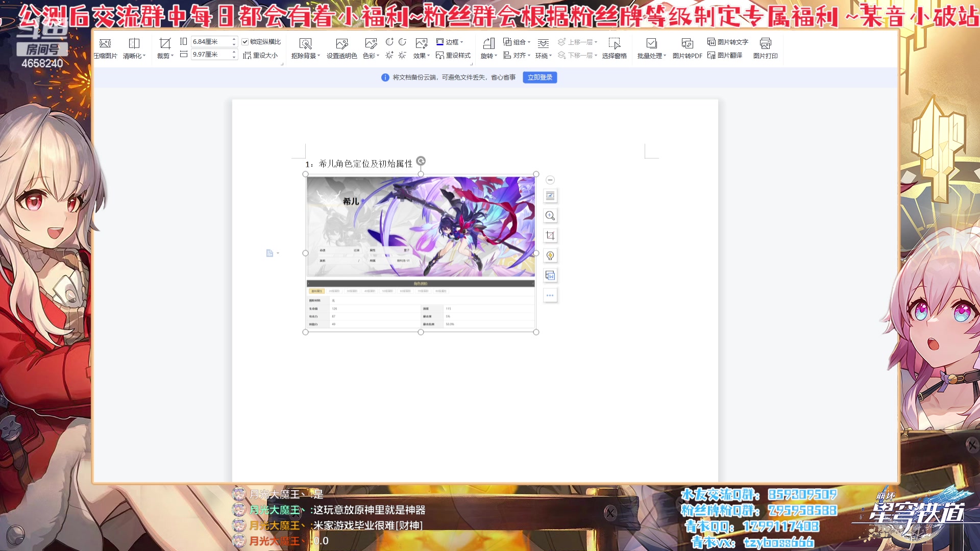Open the 清晰化 sharpen dropdown
980x551 pixels.
point(134,56)
